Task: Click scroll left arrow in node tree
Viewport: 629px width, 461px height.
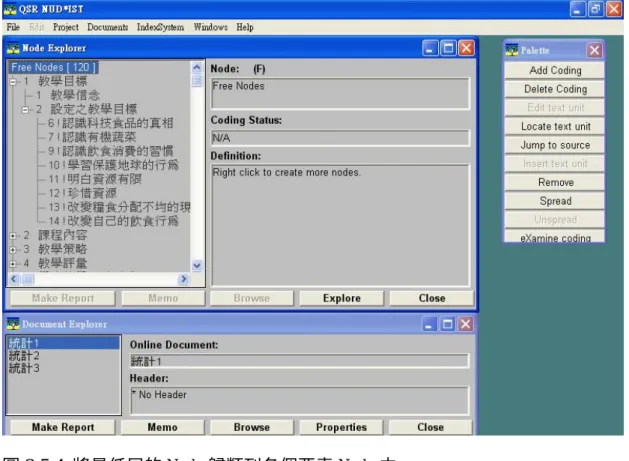Action: coord(14,279)
